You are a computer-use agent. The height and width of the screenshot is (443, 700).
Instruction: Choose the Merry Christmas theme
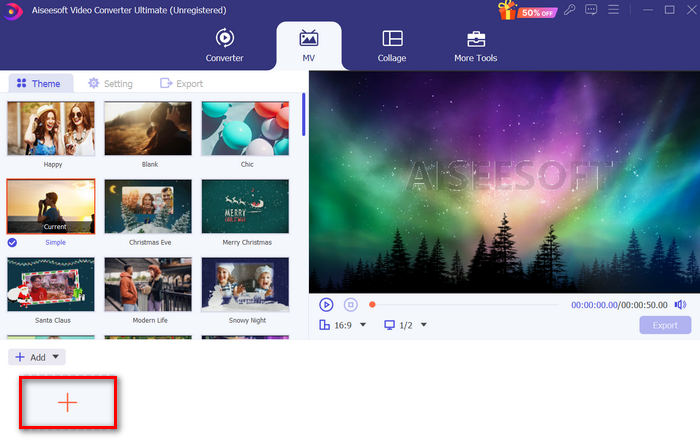245,206
